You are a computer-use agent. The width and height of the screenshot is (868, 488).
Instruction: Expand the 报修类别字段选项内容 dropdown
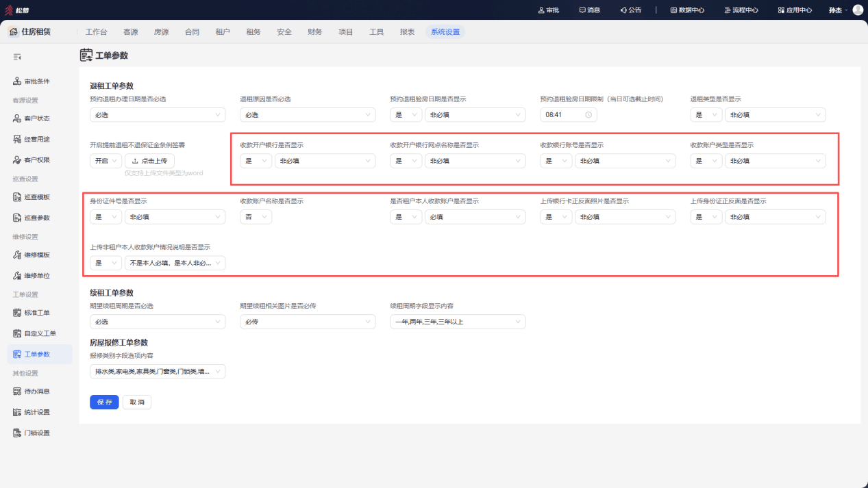click(158, 372)
